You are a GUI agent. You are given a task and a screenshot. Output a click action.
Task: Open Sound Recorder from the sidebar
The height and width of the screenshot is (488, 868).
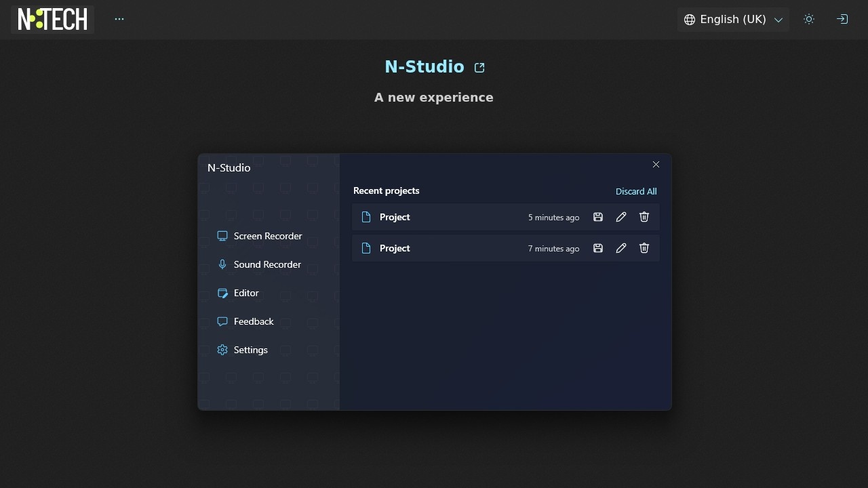click(x=260, y=264)
